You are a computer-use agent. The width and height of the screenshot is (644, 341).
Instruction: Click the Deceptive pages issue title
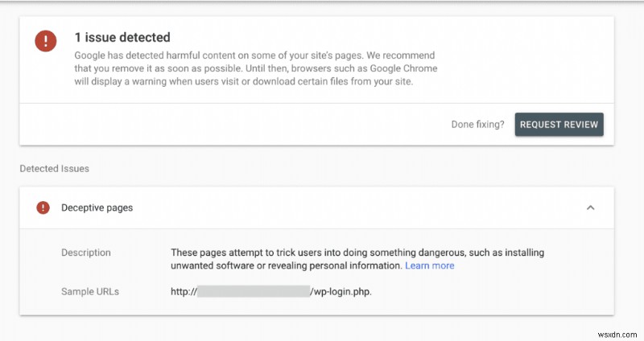(x=97, y=207)
